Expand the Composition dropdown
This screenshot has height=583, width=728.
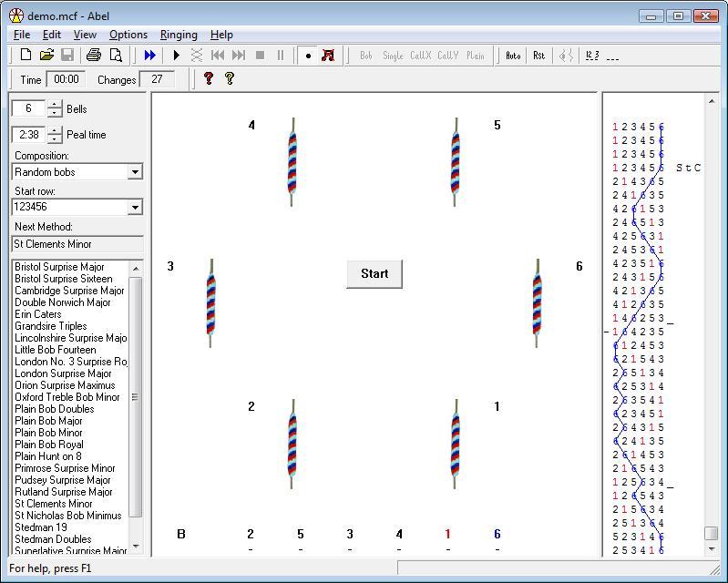pyautogui.click(x=135, y=172)
